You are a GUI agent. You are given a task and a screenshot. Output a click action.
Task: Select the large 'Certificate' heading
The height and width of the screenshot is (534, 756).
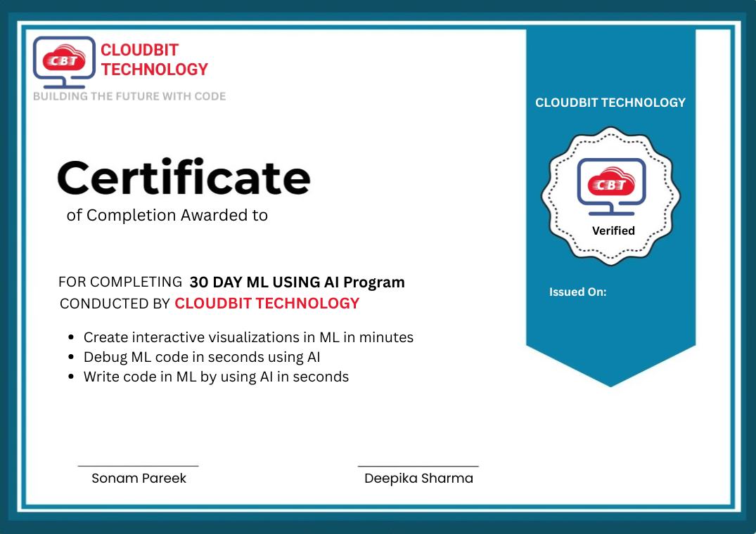[x=184, y=178]
